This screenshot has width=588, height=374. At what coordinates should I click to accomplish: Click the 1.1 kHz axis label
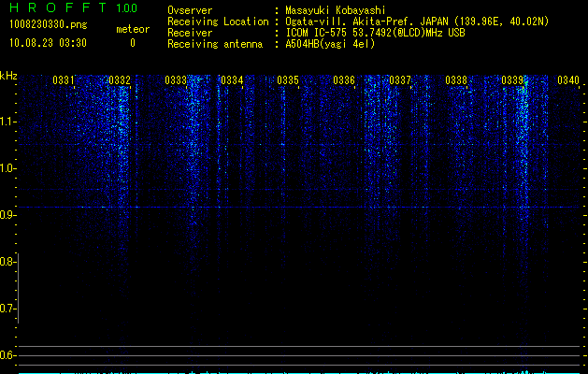pyautogui.click(x=7, y=122)
